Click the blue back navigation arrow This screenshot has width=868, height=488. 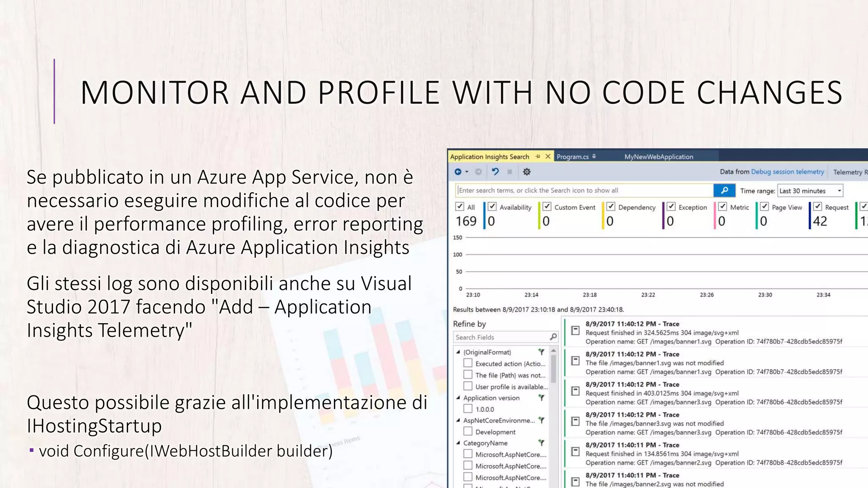pyautogui.click(x=458, y=172)
